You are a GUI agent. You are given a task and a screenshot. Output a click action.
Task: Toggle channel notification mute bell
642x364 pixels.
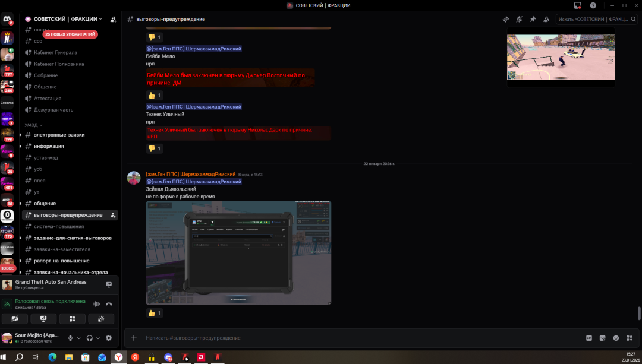coord(519,19)
